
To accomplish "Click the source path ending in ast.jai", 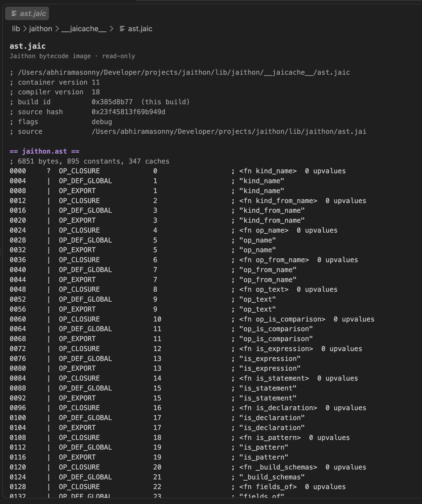I will tap(229, 131).
